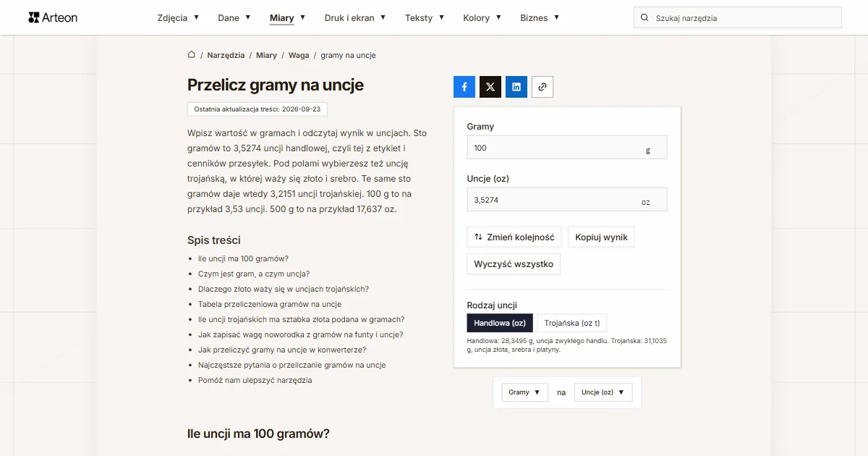Open the Uncje (oz) target unit dropdown
Screen dimensions: 868x456
[603, 392]
